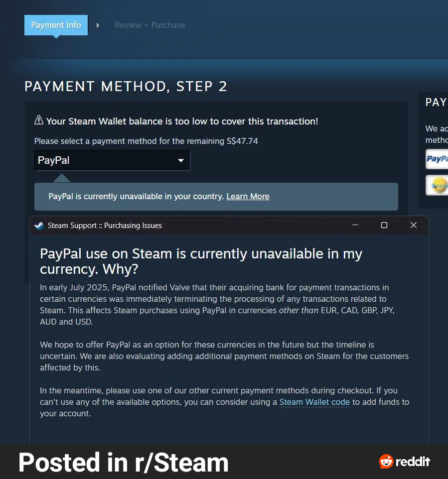Click the dropdown arrow in payment selector

point(181,160)
